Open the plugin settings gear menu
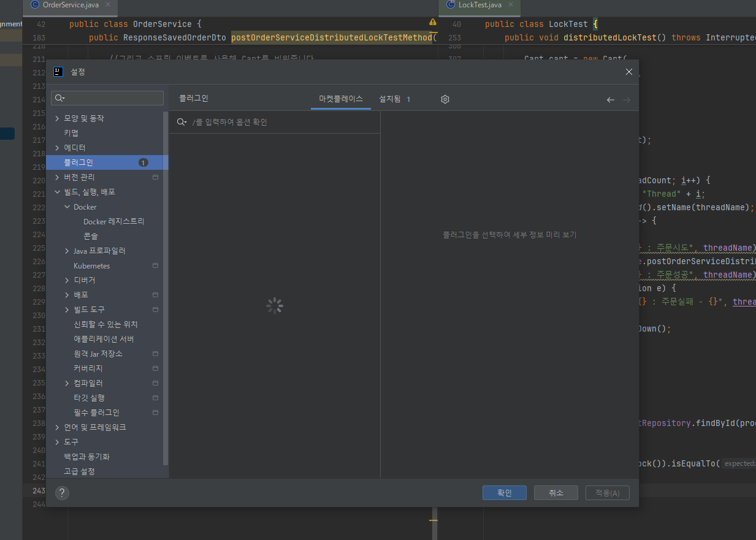The width and height of the screenshot is (756, 540). coord(445,99)
